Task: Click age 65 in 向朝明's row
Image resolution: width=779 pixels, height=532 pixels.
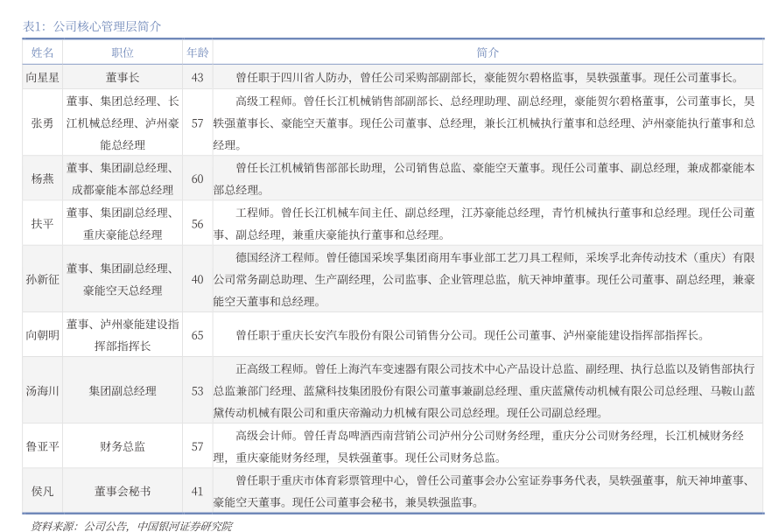Action: tap(197, 334)
